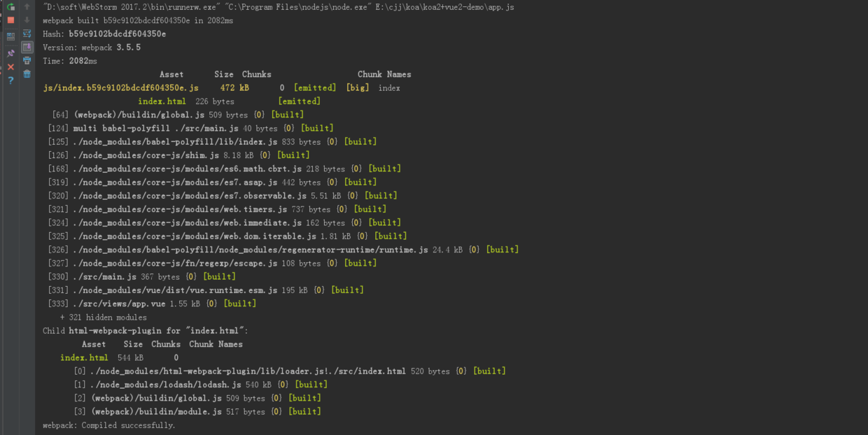The image size is (868, 435).
Task: Click the ./src/main.js module line
Action: click(x=104, y=277)
